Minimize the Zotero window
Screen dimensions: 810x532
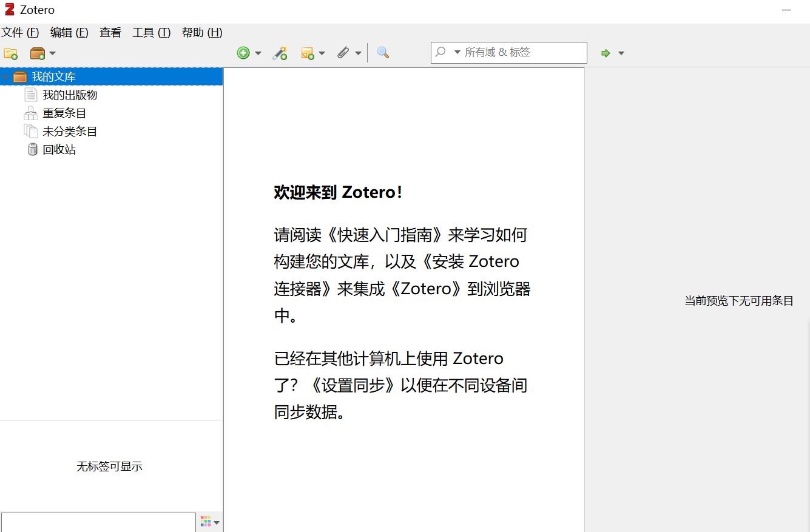[x=787, y=10]
